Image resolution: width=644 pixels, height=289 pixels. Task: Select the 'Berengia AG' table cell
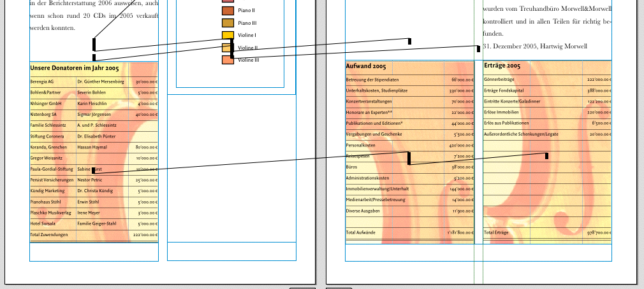(x=42, y=82)
